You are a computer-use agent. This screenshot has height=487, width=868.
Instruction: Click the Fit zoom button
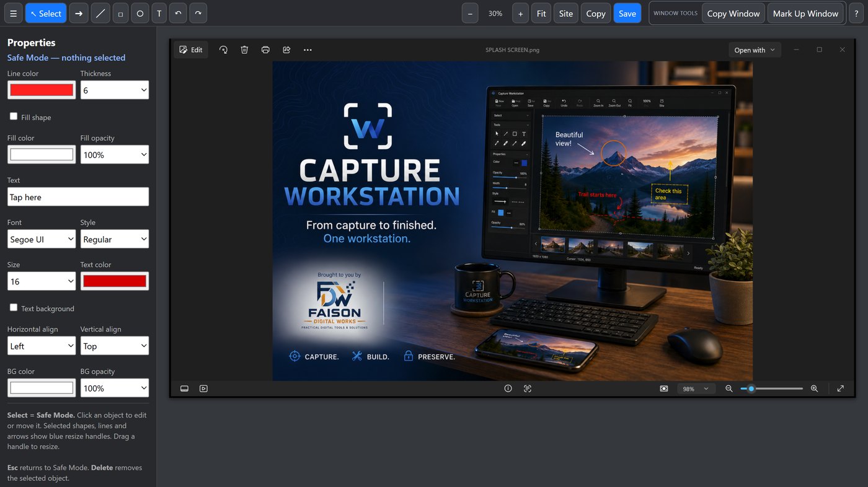tap(541, 13)
